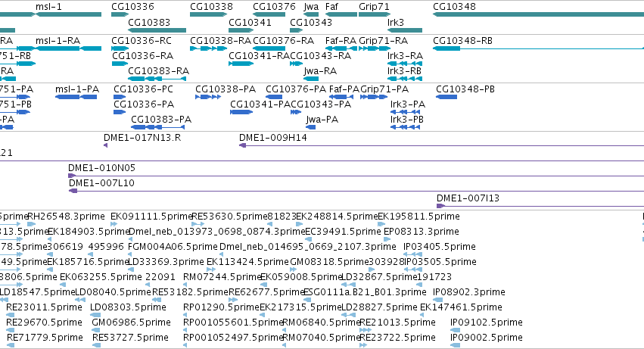
Task: Open BAC clone DME1-007L10
Action: click(x=356, y=191)
